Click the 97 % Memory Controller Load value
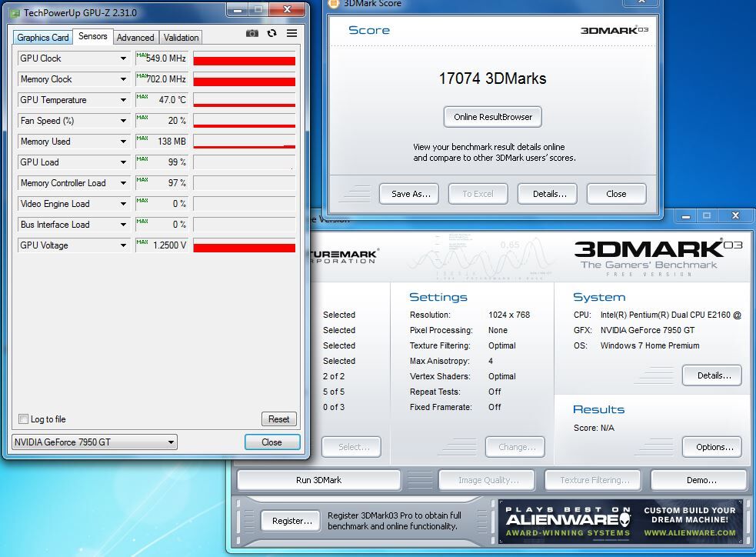The height and width of the screenshot is (557, 756). [x=177, y=183]
